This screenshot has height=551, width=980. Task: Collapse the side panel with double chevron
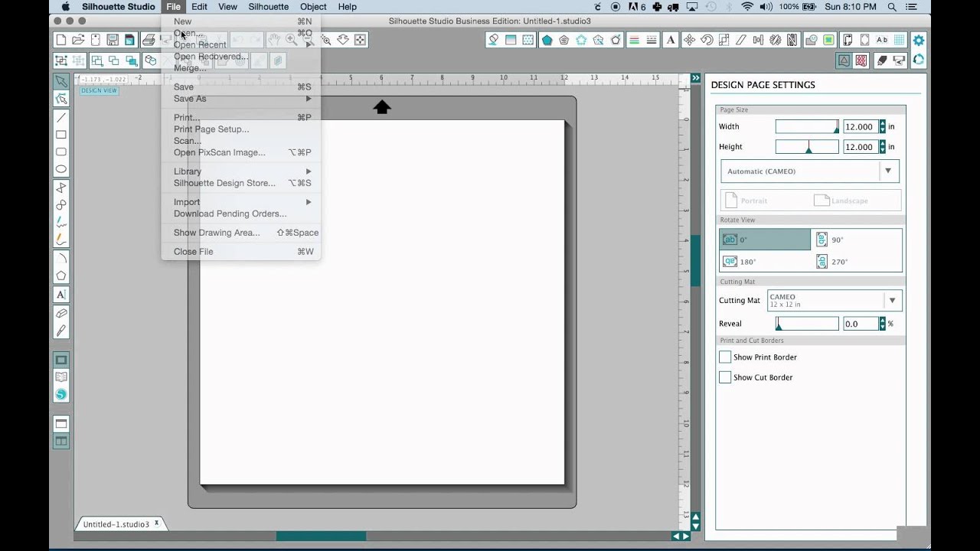(x=695, y=78)
